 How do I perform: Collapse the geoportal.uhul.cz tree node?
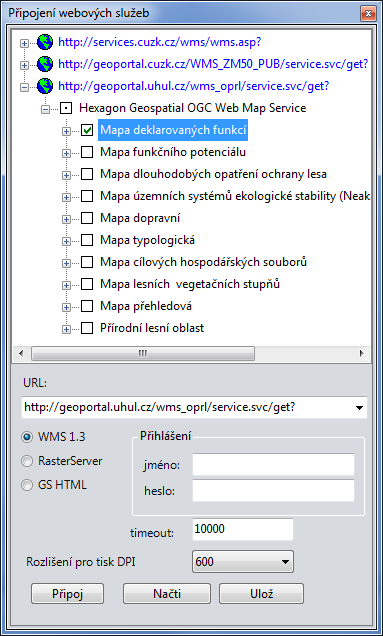coord(25,87)
